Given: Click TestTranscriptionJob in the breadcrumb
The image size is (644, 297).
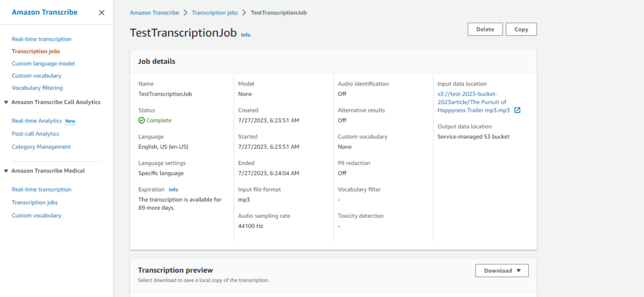Looking at the screenshot, I should click(279, 13).
